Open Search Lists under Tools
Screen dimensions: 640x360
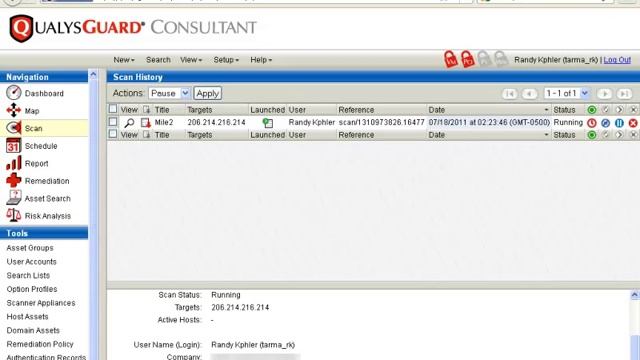tap(28, 276)
